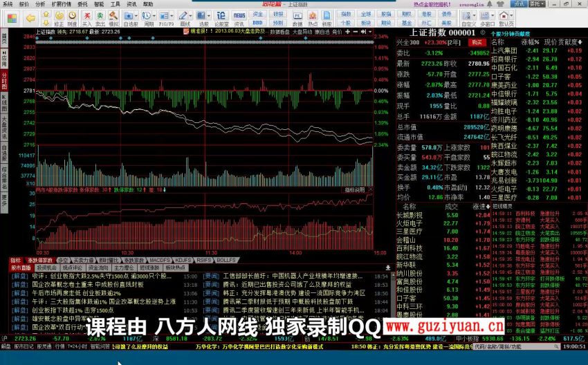The width and height of the screenshot is (588, 365).
Task: Expand the 自选股 dropdown arrow
Action: [x=136, y=16]
